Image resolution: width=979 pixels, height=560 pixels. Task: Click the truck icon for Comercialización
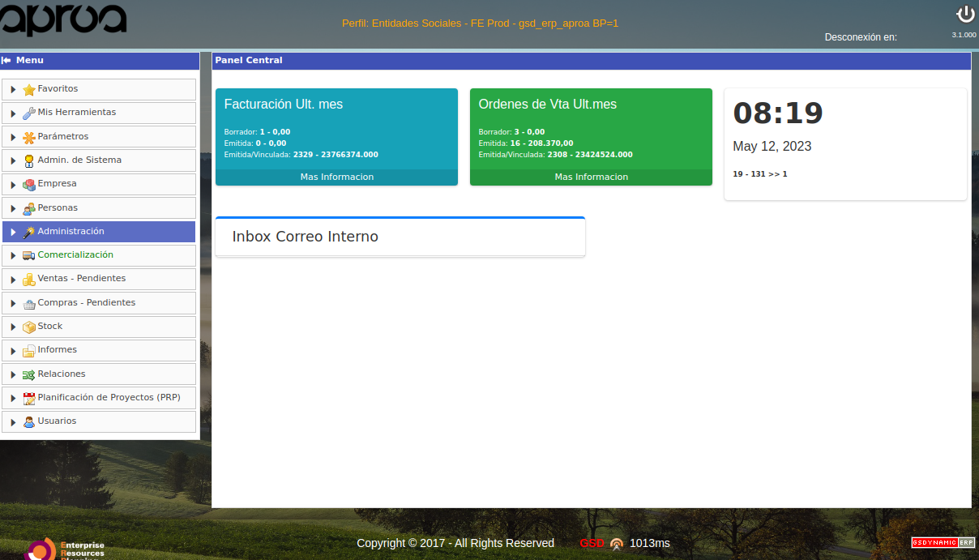(29, 255)
